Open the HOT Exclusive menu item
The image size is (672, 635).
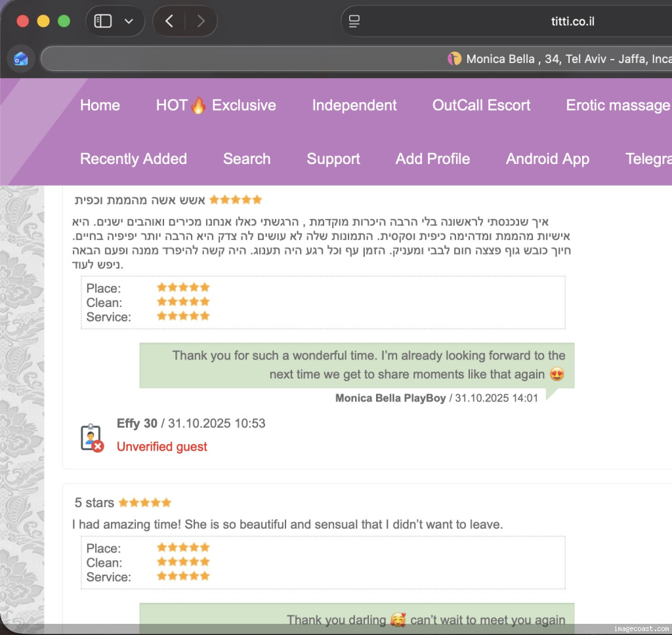[x=215, y=105]
